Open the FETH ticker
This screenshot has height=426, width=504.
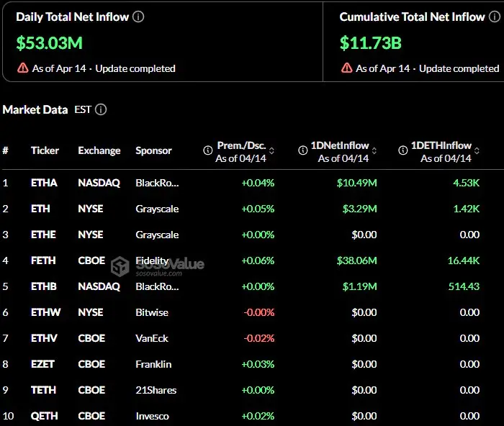point(43,260)
